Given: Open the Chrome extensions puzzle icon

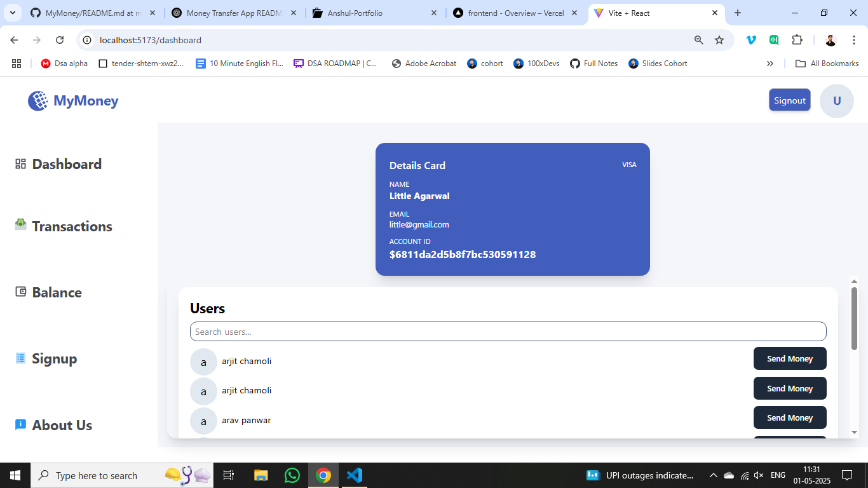Looking at the screenshot, I should [x=797, y=40].
